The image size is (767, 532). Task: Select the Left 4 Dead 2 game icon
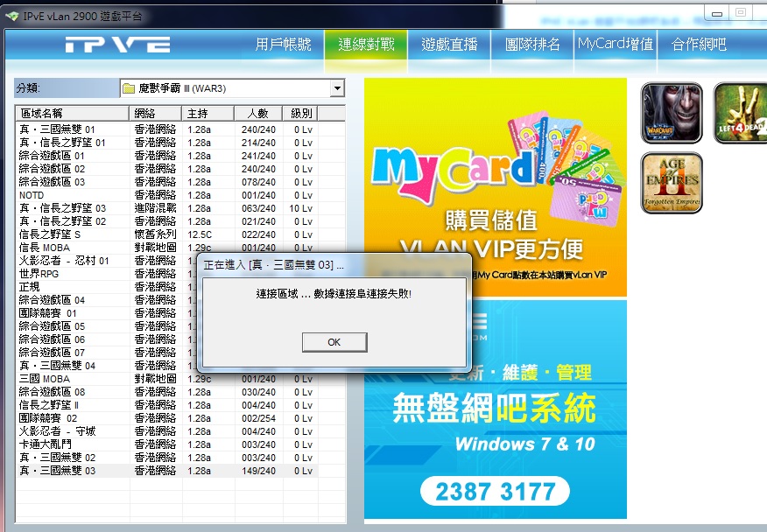[x=741, y=114]
